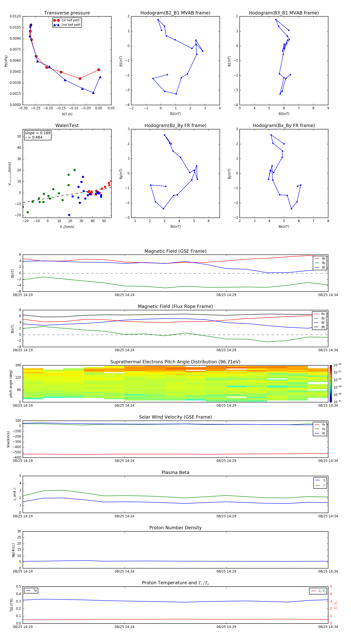Click the '08/25 14:24' tick under GSE field plot
The width and height of the screenshot is (351, 644).
[x=124, y=295]
